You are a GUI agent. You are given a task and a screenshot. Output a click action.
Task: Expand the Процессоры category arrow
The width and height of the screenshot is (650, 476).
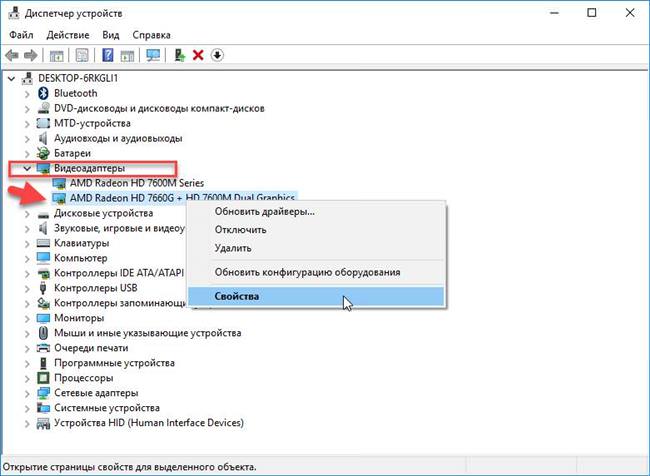pyautogui.click(x=27, y=378)
